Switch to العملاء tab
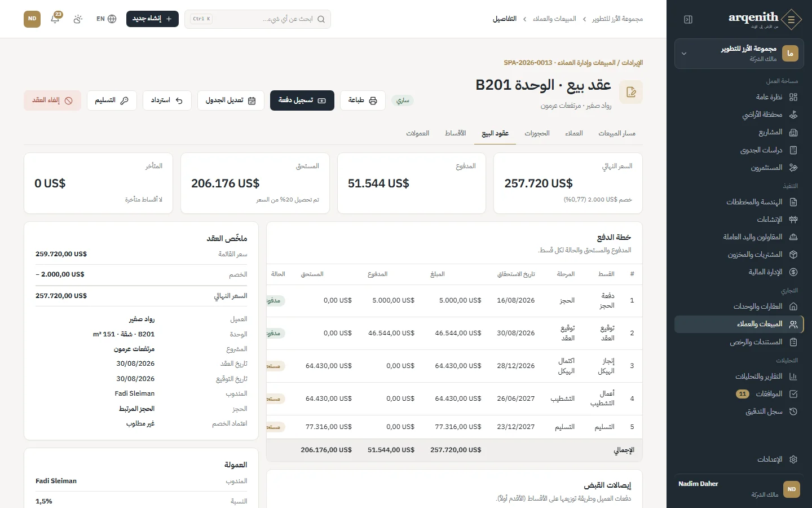The width and height of the screenshot is (812, 508). point(574,133)
